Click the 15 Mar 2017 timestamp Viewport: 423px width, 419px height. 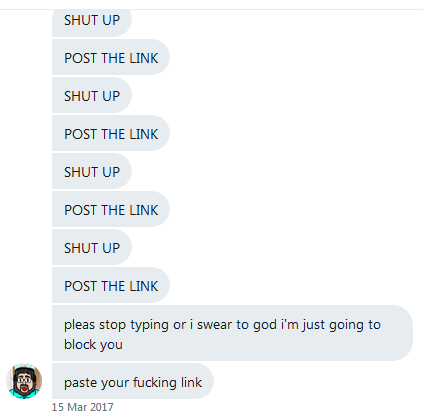82,407
